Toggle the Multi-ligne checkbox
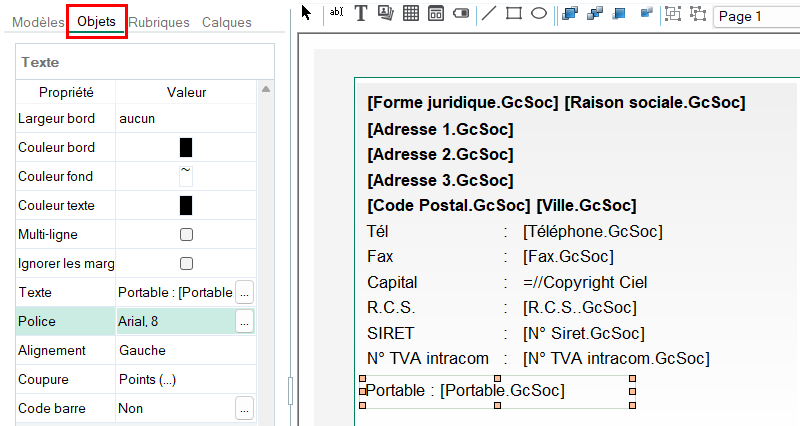 point(186,235)
